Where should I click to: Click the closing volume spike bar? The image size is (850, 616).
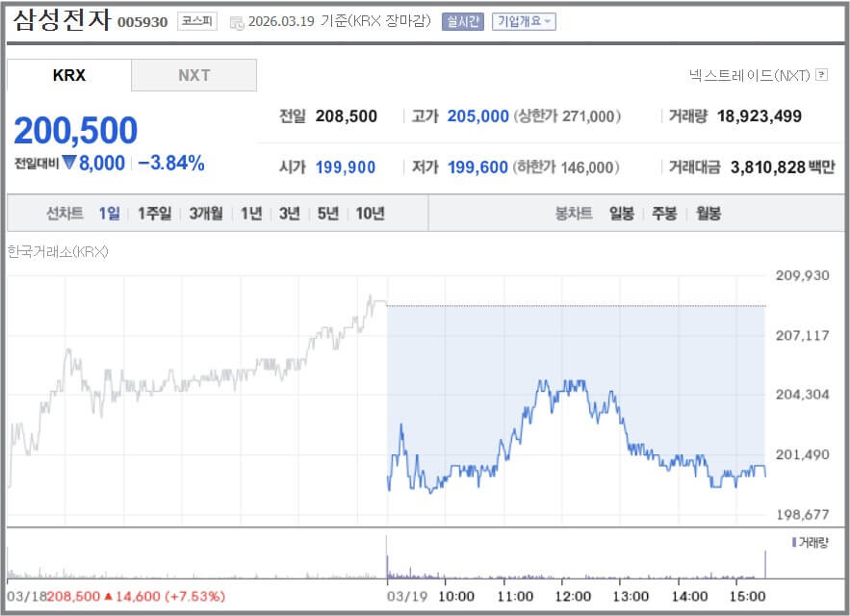coord(765,564)
